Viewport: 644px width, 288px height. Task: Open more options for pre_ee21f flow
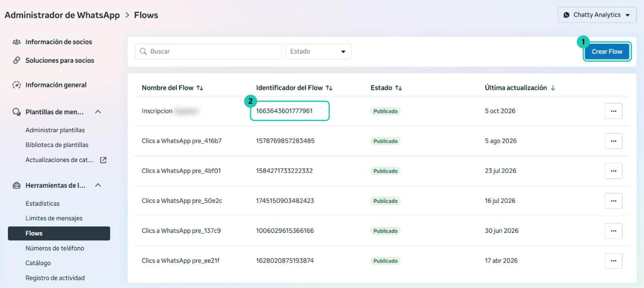point(613,261)
